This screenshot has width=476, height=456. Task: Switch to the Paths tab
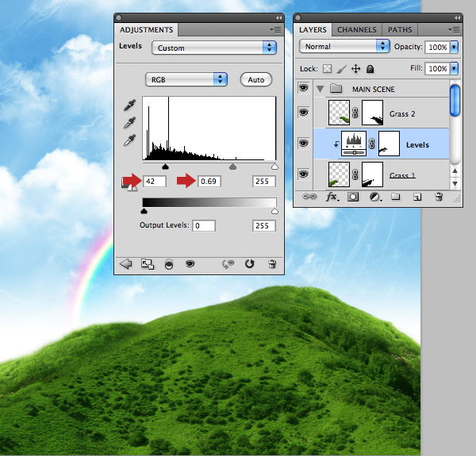click(x=400, y=30)
